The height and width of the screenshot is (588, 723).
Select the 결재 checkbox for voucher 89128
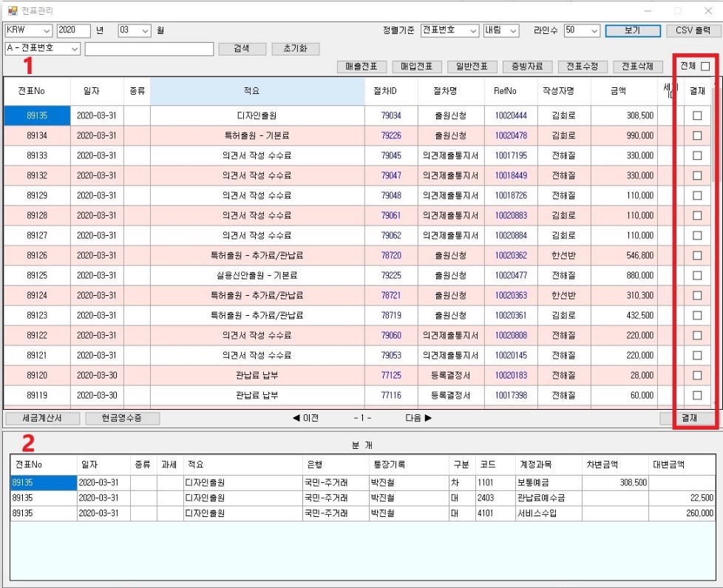[697, 215]
